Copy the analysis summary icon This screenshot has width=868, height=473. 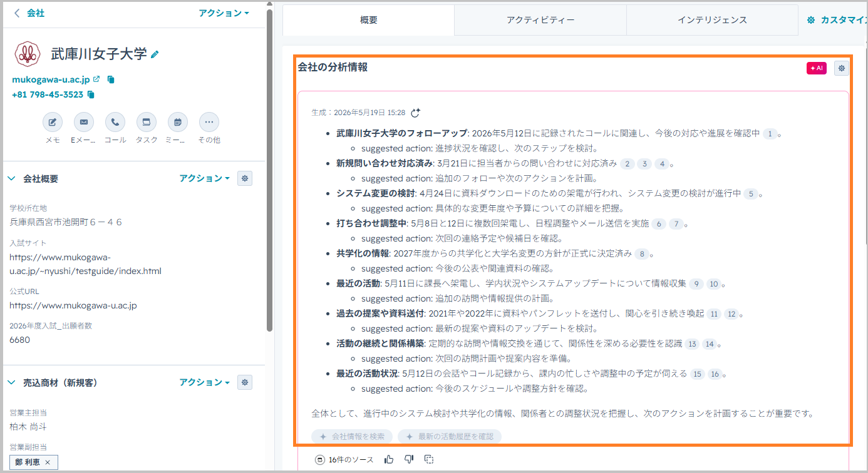click(429, 459)
